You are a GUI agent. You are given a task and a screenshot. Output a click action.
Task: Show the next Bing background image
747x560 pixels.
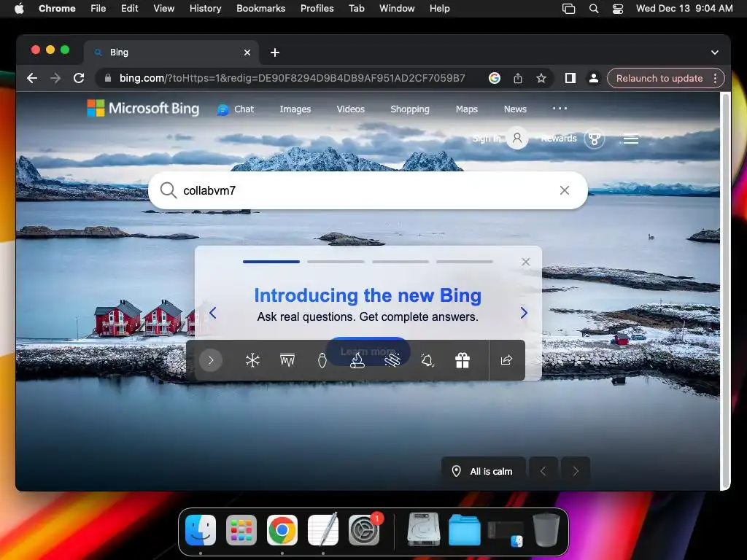point(576,472)
